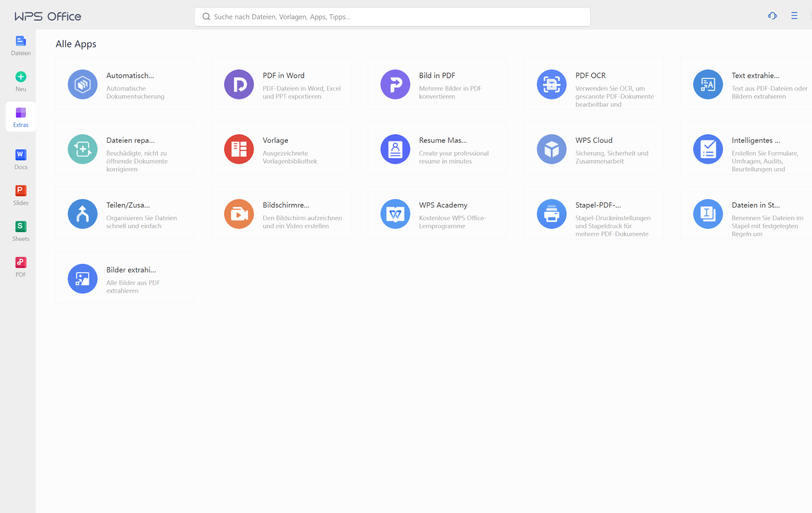
Task: Launch the Bildschirmrekorder screen recorder icon
Action: coord(239,214)
